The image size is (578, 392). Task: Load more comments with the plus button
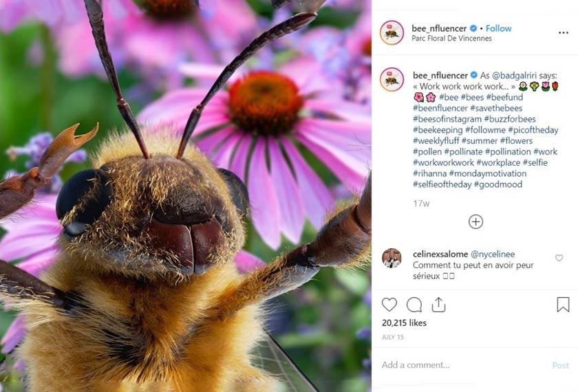pyautogui.click(x=475, y=221)
